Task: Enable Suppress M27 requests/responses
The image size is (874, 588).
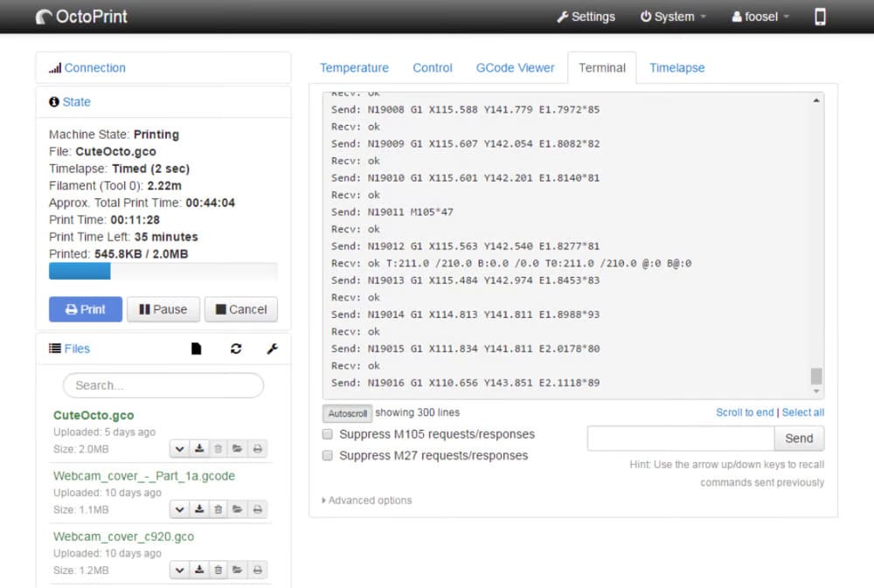Action: pos(328,456)
